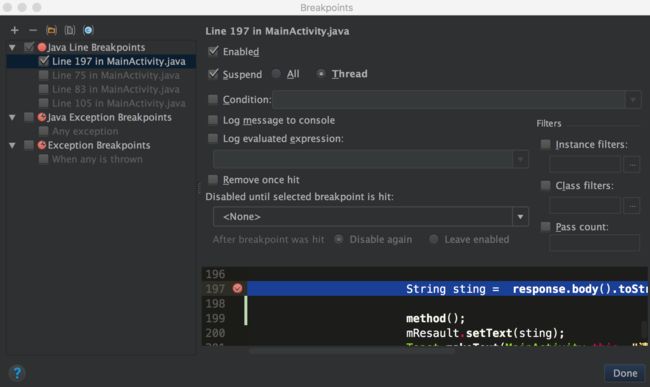
Task: Open the Class filters browse button
Action: (x=632, y=205)
